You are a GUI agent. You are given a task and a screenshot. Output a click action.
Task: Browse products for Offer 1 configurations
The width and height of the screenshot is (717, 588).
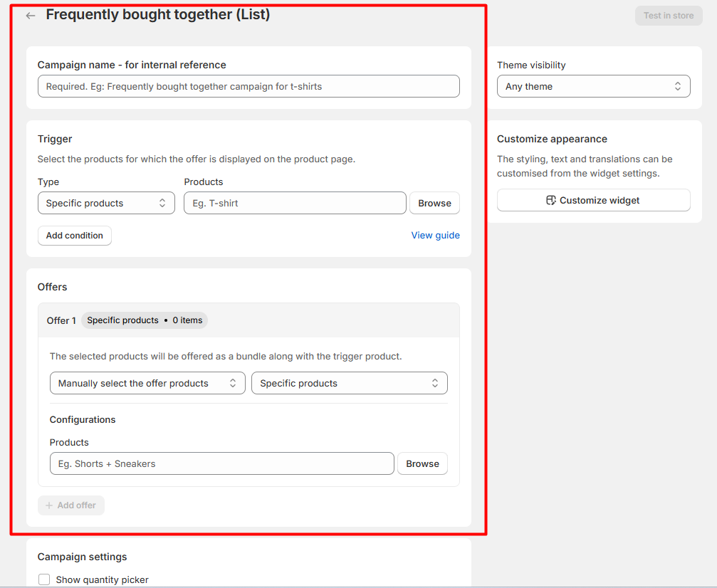422,463
